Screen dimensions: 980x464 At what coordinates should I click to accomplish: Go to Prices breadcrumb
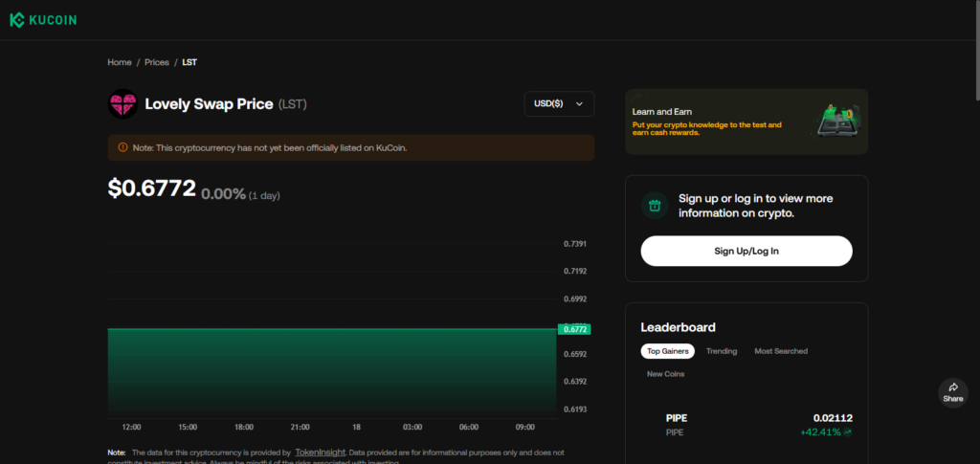[x=157, y=62]
